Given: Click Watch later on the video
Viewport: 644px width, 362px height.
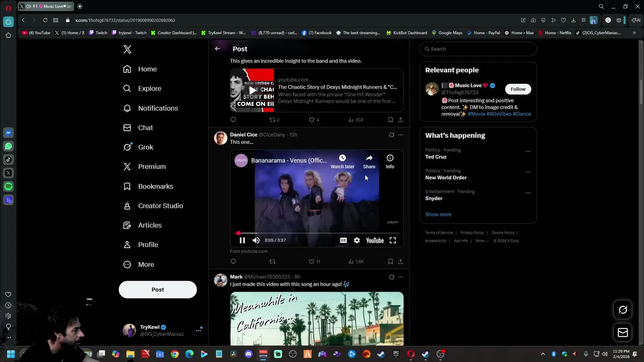Looking at the screenshot, I should point(342,161).
